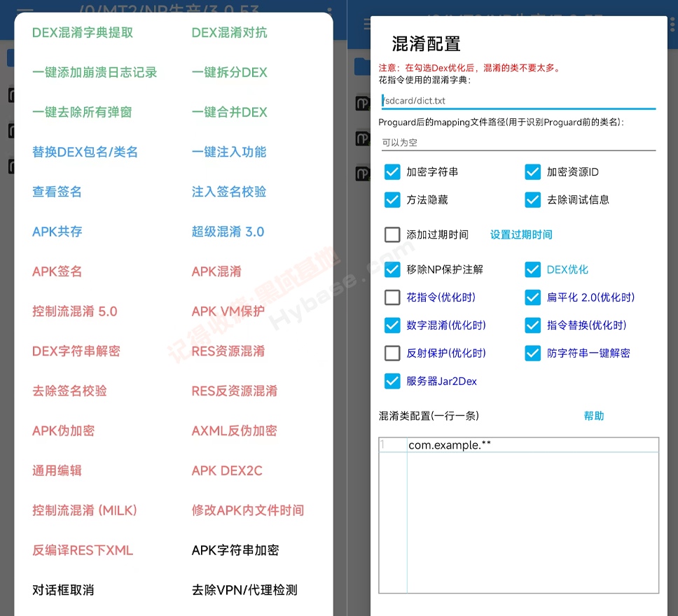This screenshot has height=616, width=678.
Task: Choose APK VM保护
Action: [228, 311]
